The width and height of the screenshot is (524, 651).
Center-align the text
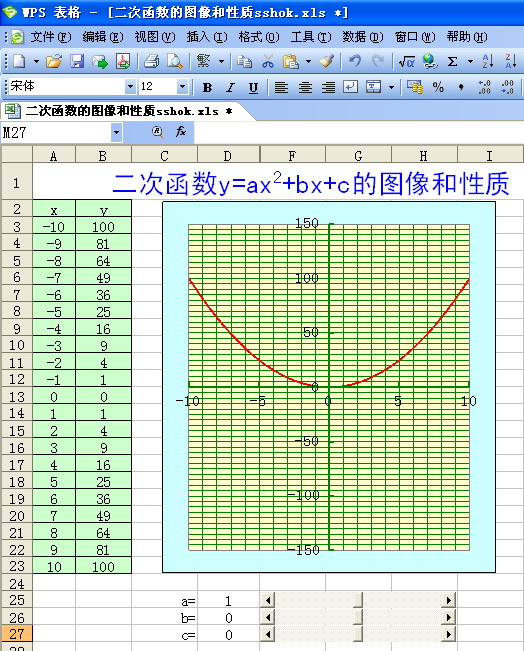tap(305, 87)
